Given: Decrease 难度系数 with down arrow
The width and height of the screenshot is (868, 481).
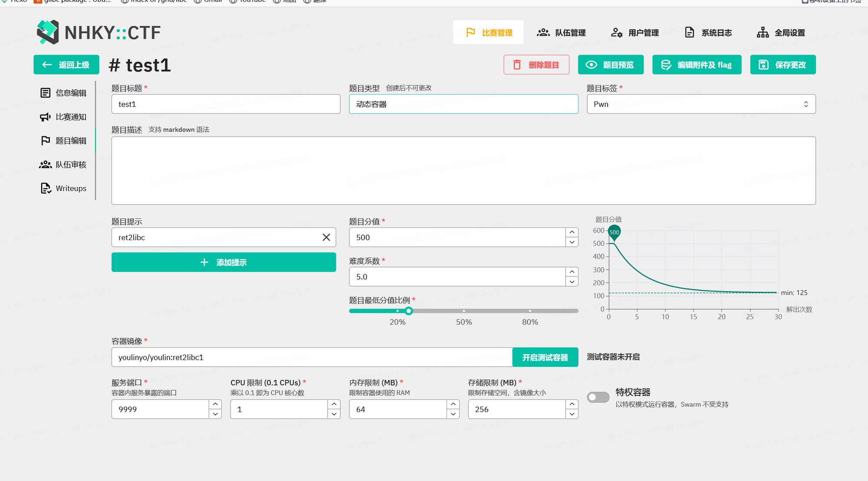Looking at the screenshot, I should coord(572,282).
